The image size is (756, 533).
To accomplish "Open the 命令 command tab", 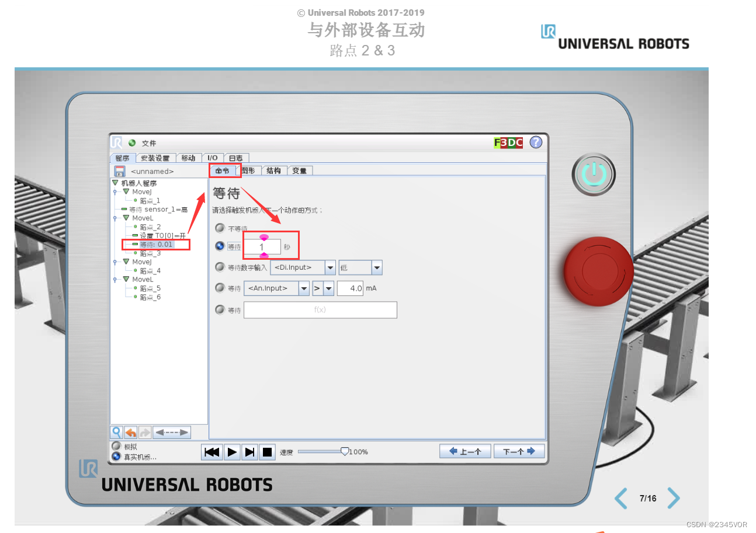I will click(223, 170).
